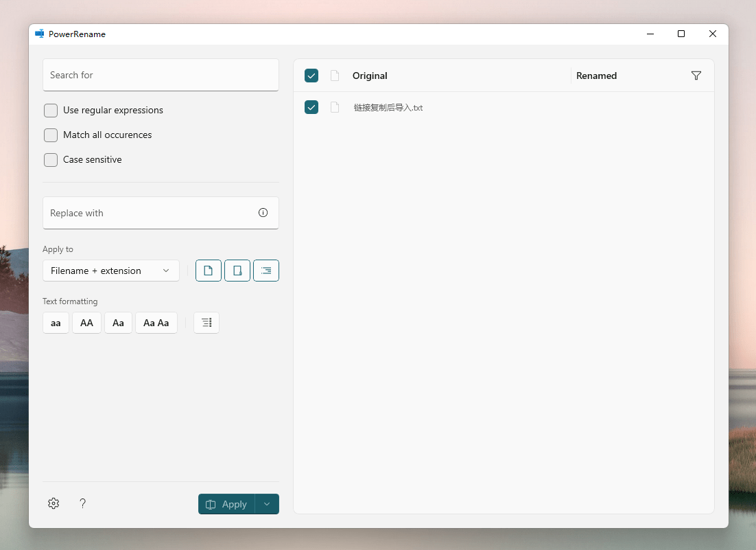Click the file icon beside 链接复制后导入.txt

(335, 107)
